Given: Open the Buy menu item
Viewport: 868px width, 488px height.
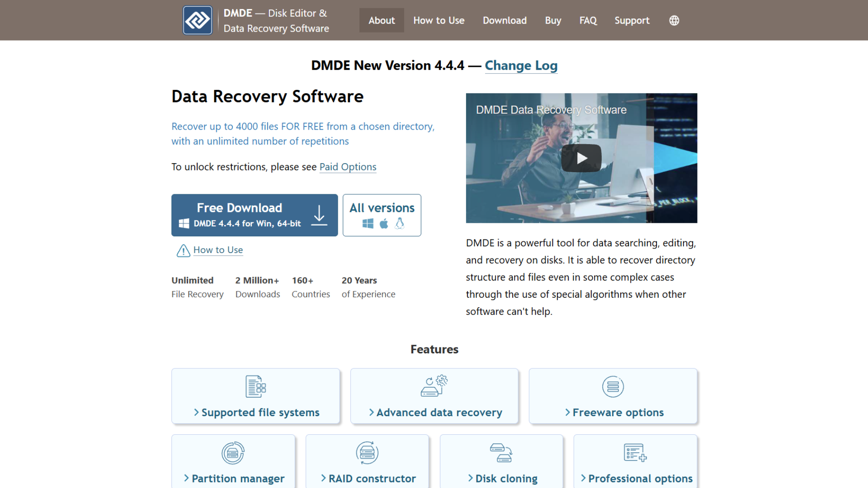Looking at the screenshot, I should pyautogui.click(x=553, y=20).
